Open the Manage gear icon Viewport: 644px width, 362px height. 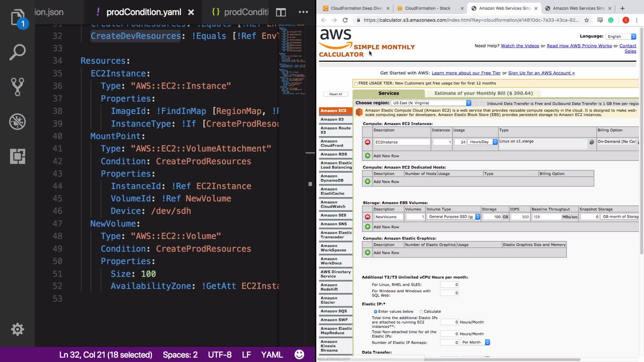point(17,329)
